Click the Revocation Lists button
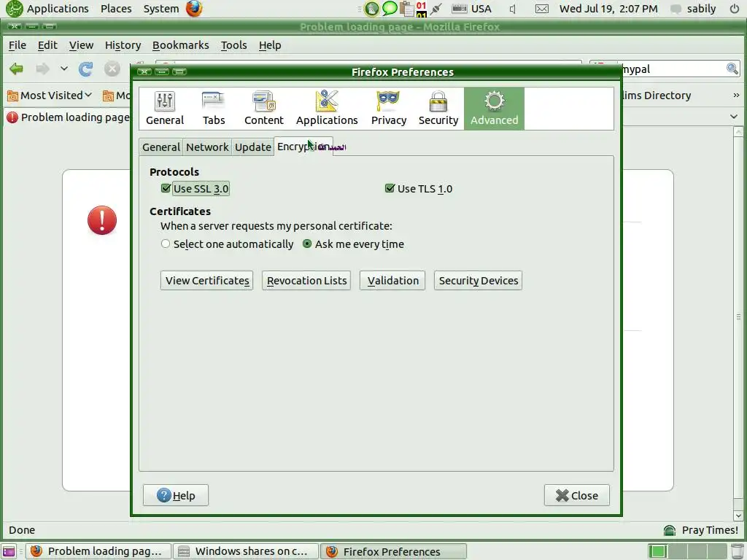Viewport: 747px width, 560px height. pyautogui.click(x=306, y=281)
